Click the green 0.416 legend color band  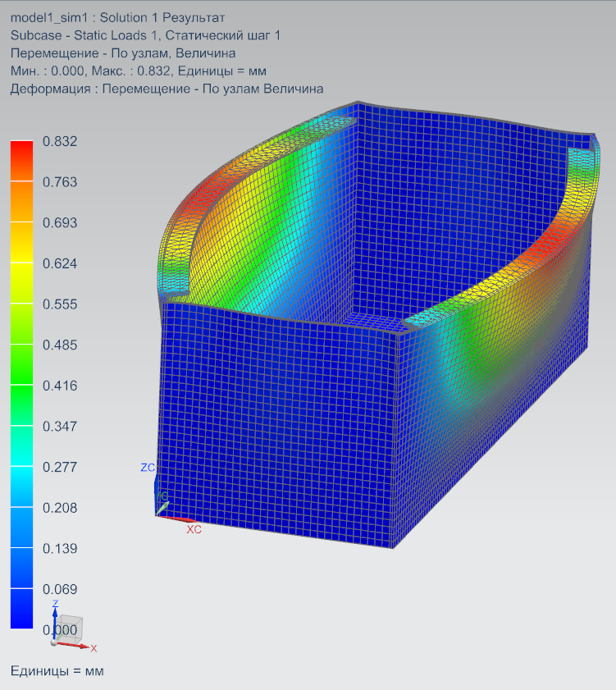tap(21, 405)
